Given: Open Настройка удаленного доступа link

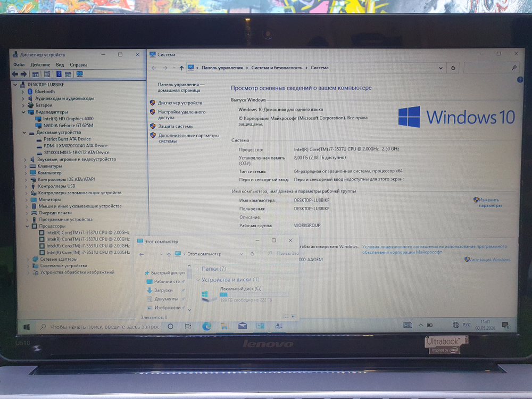Looking at the screenshot, I should pyautogui.click(x=181, y=115).
